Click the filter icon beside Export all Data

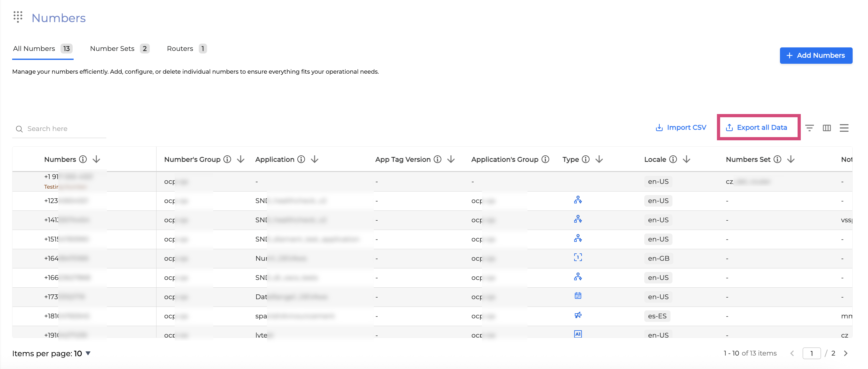pos(809,128)
